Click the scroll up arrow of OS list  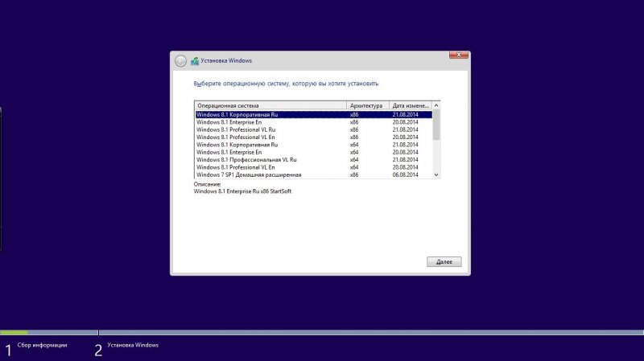[436, 105]
